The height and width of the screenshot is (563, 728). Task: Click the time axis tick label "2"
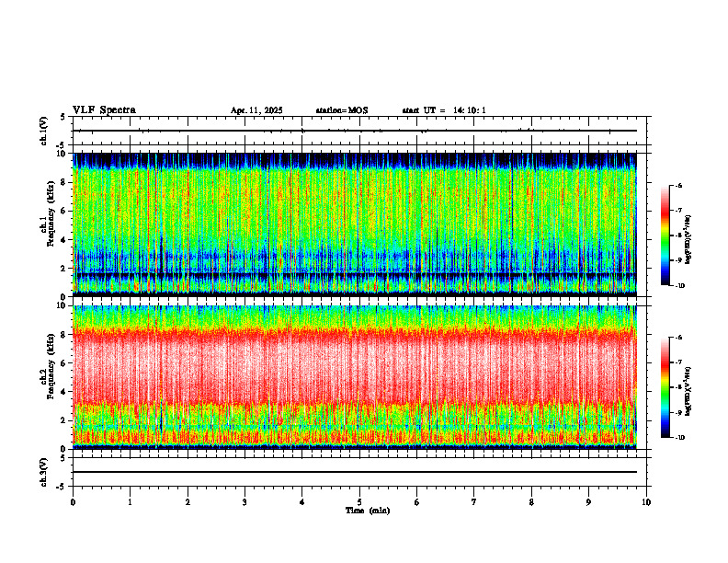(x=188, y=502)
